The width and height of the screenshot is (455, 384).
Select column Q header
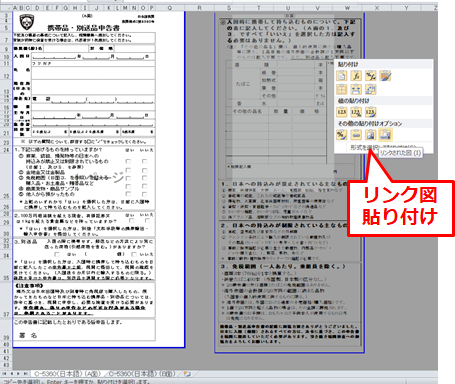(170, 8)
